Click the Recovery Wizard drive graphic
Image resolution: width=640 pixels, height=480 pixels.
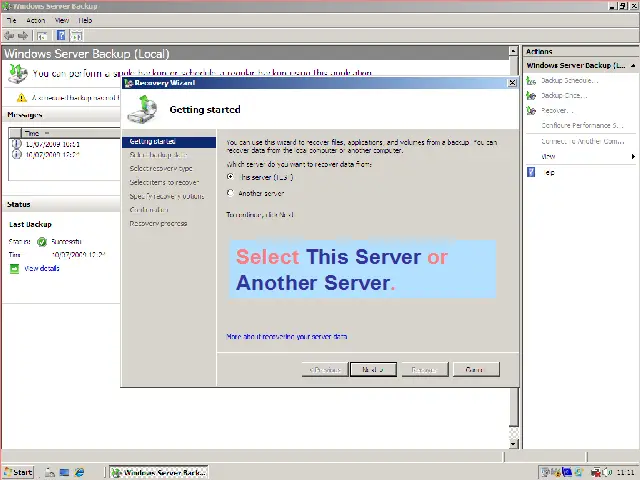[x=142, y=109]
